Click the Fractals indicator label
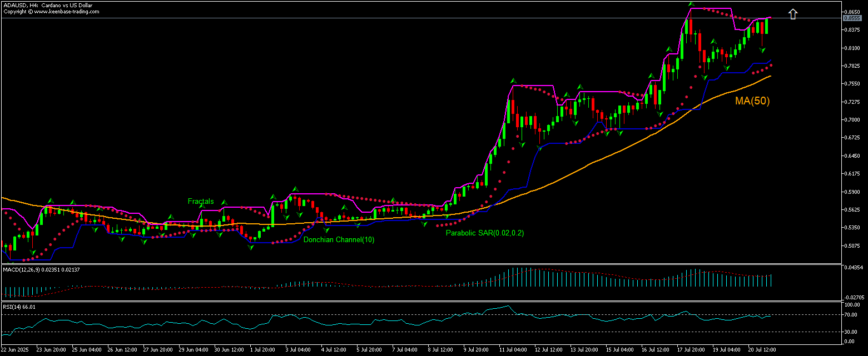The height and width of the screenshot is (356, 868). click(201, 202)
